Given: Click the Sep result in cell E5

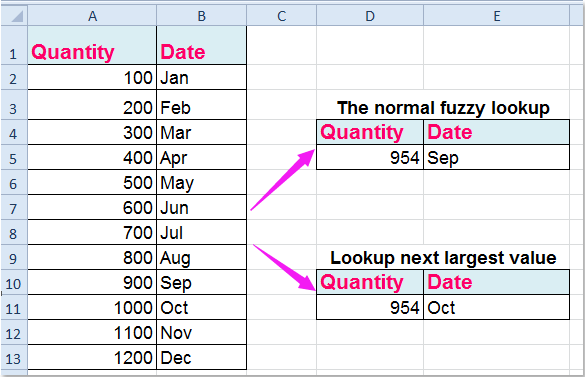Looking at the screenshot, I should pos(497,158).
